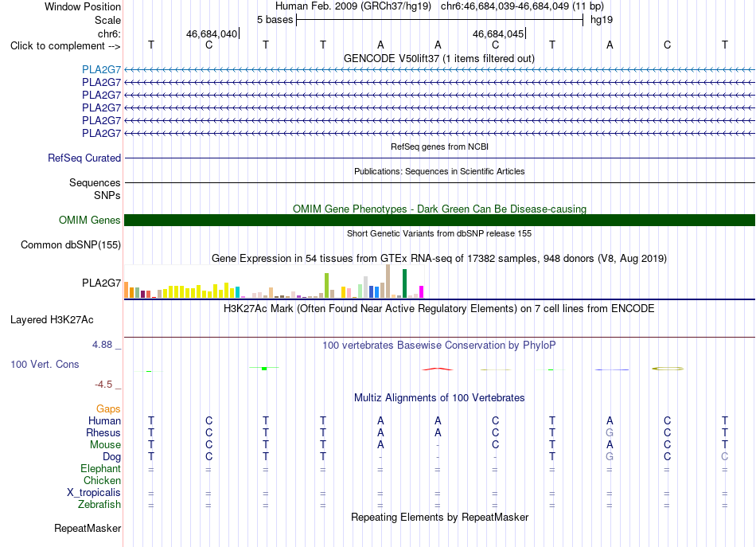Screen dimensions: 756x547
Task: Open the RefSeq genes from NCBI title
Action: 439,147
